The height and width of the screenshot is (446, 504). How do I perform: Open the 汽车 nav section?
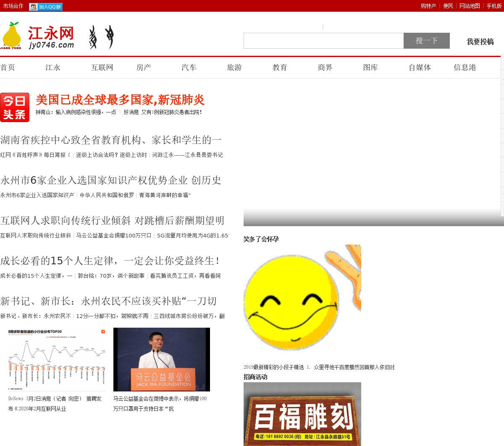(189, 68)
